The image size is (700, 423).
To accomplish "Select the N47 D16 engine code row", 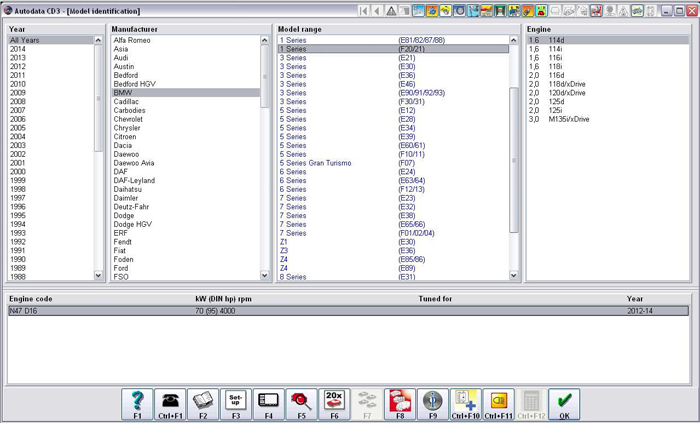I will (x=348, y=311).
